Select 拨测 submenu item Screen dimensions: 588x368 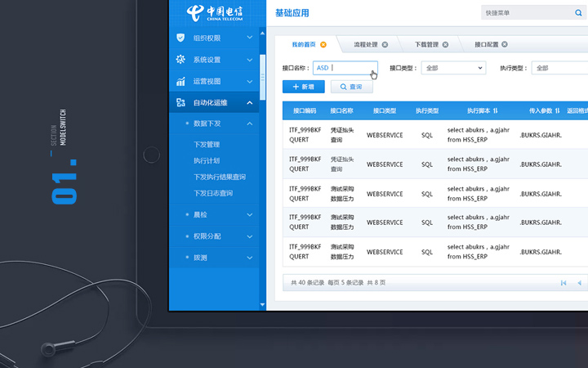[x=214, y=258]
